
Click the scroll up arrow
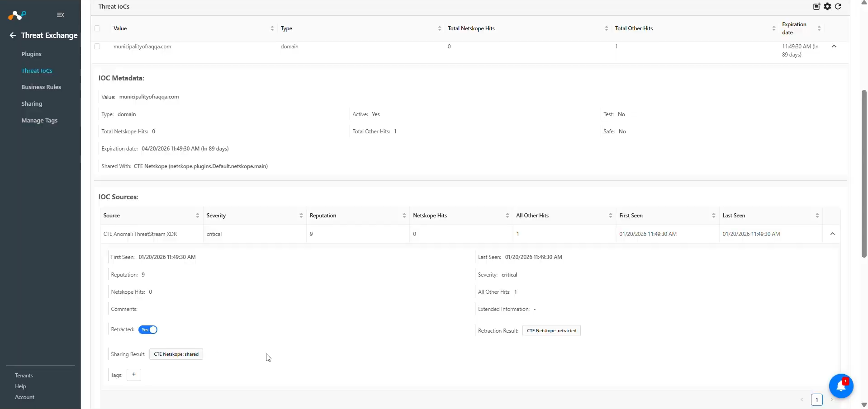864,3
